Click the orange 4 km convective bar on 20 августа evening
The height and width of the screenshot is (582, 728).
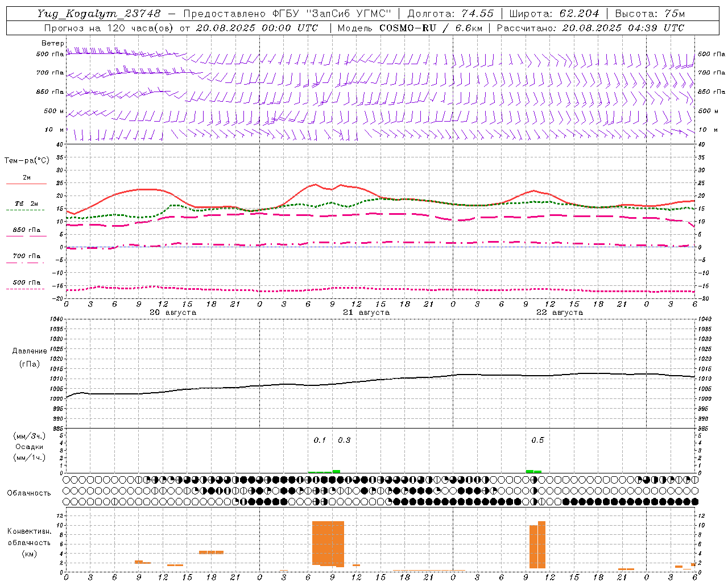[211, 552]
